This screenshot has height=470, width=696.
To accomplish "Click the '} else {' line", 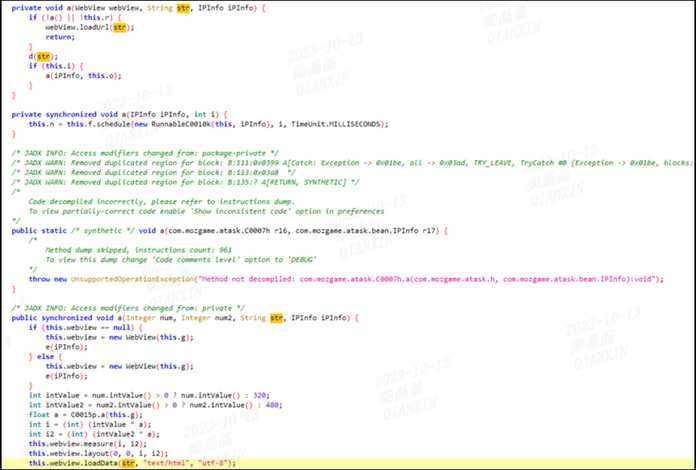I will click(x=45, y=356).
